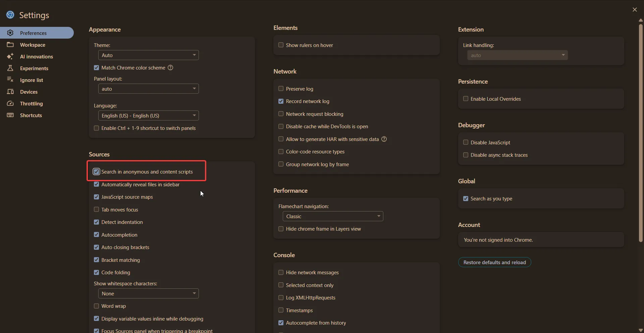
Task: Enable the Preserve log checkbox
Action: [x=281, y=89]
